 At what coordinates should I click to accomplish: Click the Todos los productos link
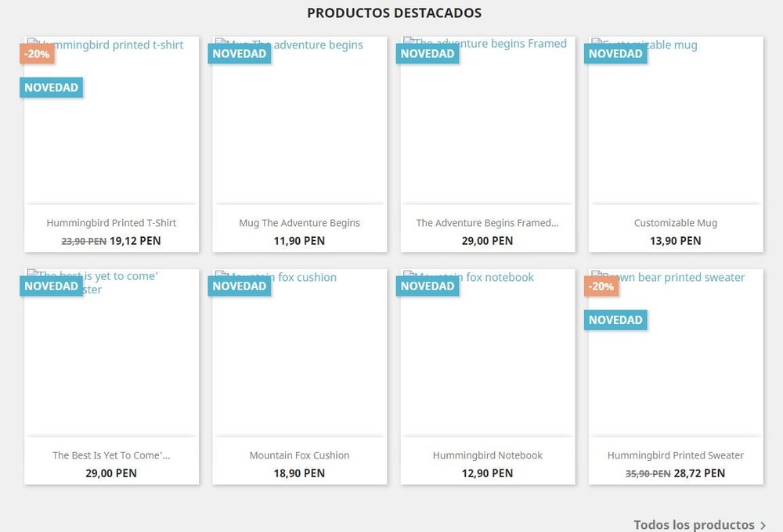(x=694, y=525)
